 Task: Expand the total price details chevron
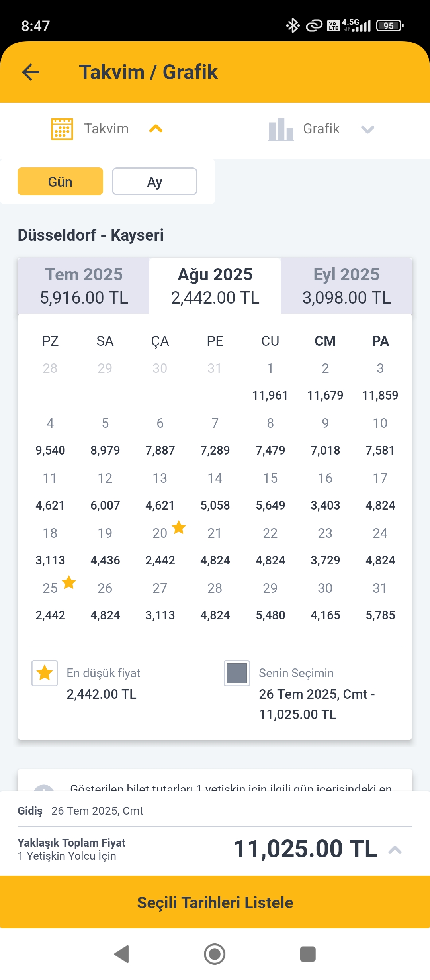click(395, 850)
